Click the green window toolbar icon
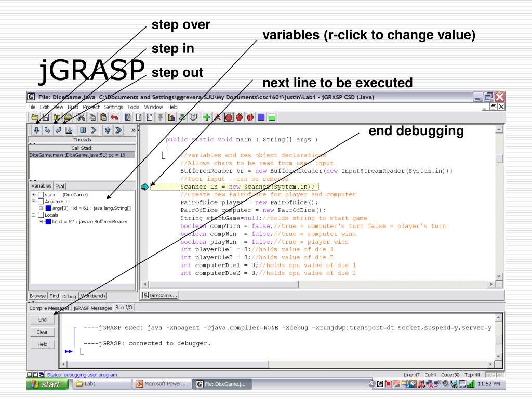Screen dimensions: 532x399 pyautogui.click(x=272, y=117)
